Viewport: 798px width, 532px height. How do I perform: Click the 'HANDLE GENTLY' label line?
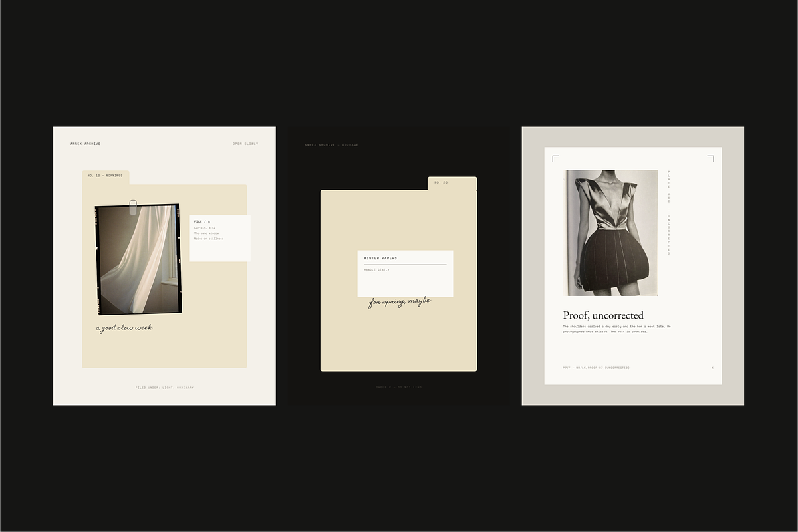377,270
